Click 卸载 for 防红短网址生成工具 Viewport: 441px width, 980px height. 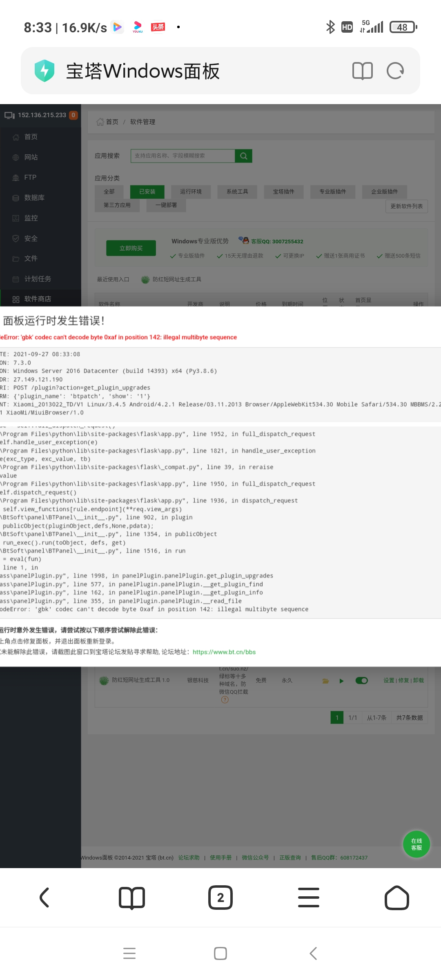click(x=419, y=680)
